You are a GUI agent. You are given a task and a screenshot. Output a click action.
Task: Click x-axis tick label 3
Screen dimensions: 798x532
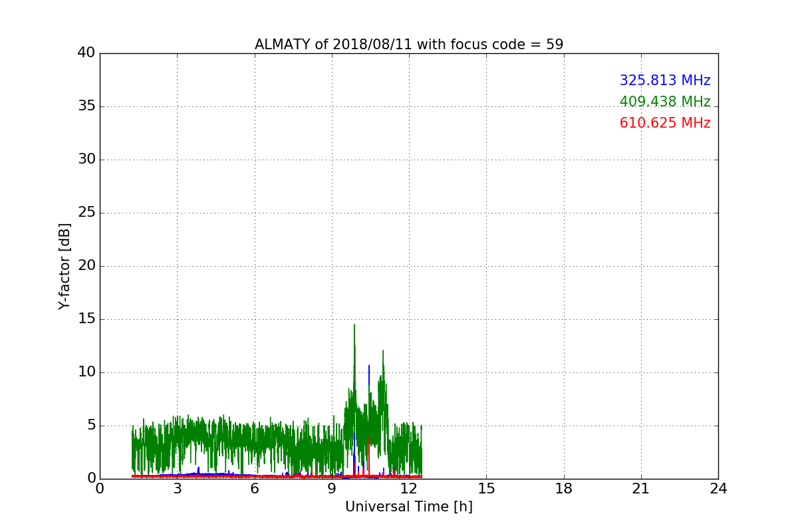tap(177, 489)
